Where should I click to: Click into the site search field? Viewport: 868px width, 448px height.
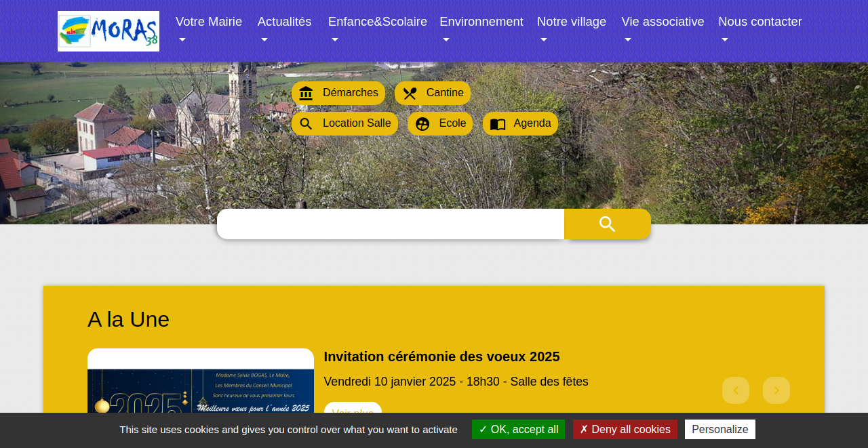pyautogui.click(x=391, y=224)
